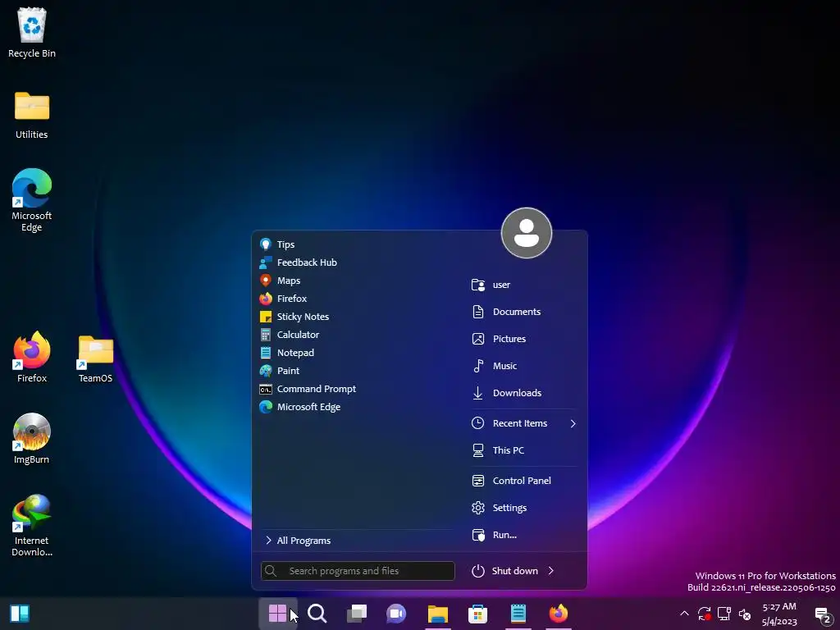Viewport: 840px width, 630px height.
Task: Click the Shut down button
Action: coord(504,571)
